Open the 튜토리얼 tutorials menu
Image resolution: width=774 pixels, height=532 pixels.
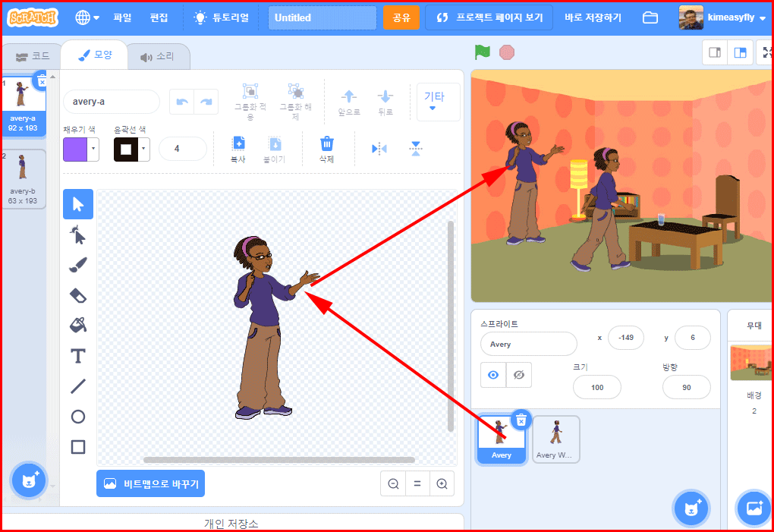[x=222, y=17]
